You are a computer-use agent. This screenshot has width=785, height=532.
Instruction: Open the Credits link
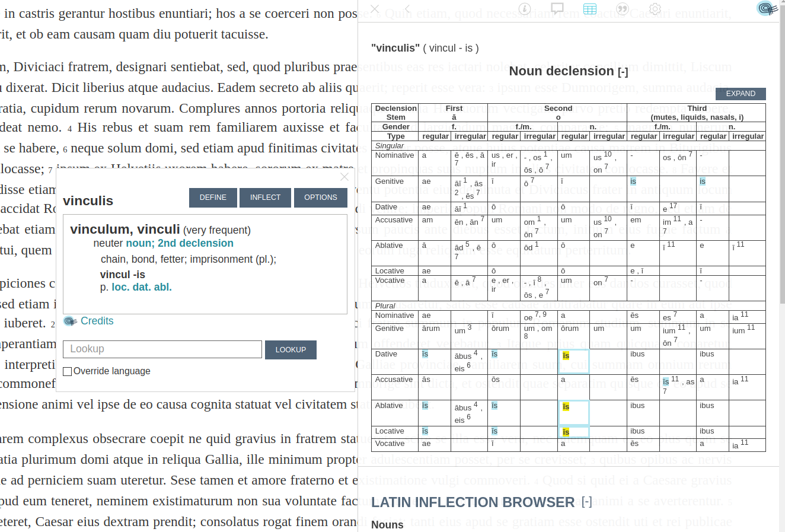coord(97,321)
